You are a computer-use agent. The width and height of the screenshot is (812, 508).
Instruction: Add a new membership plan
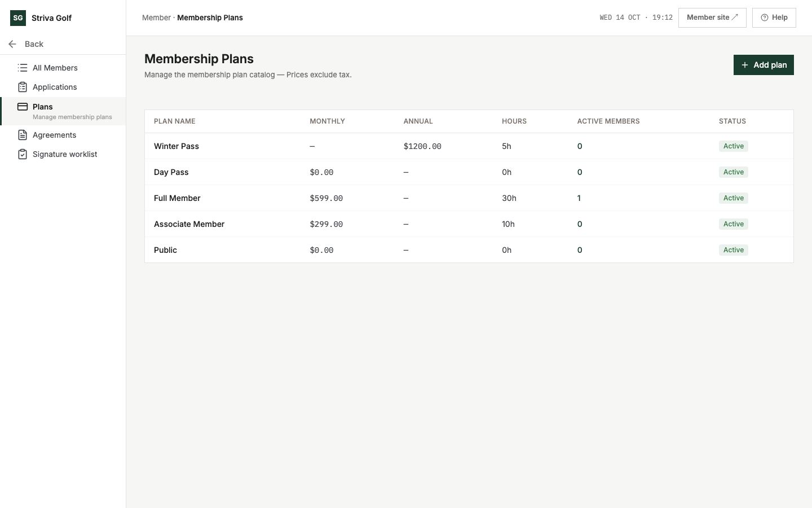(x=764, y=65)
